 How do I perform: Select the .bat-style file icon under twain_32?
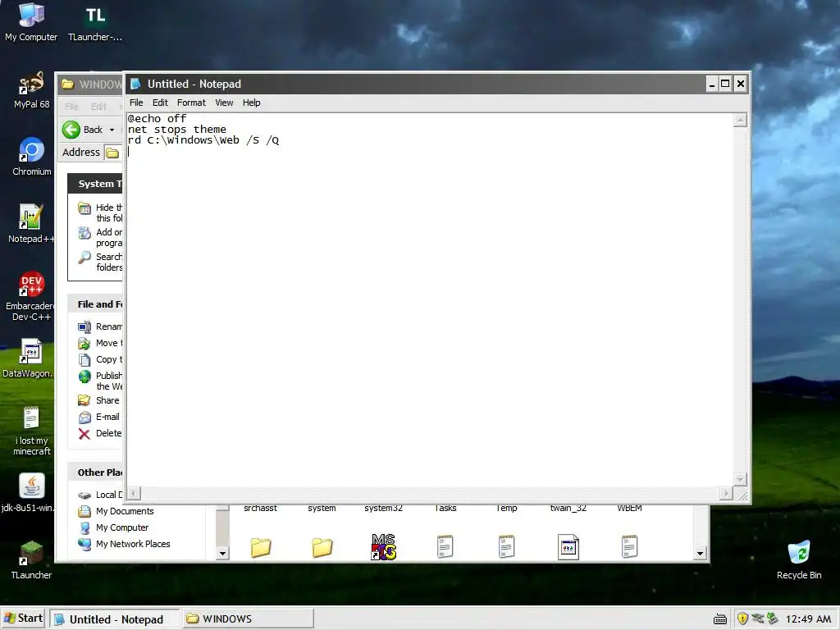coord(568,547)
